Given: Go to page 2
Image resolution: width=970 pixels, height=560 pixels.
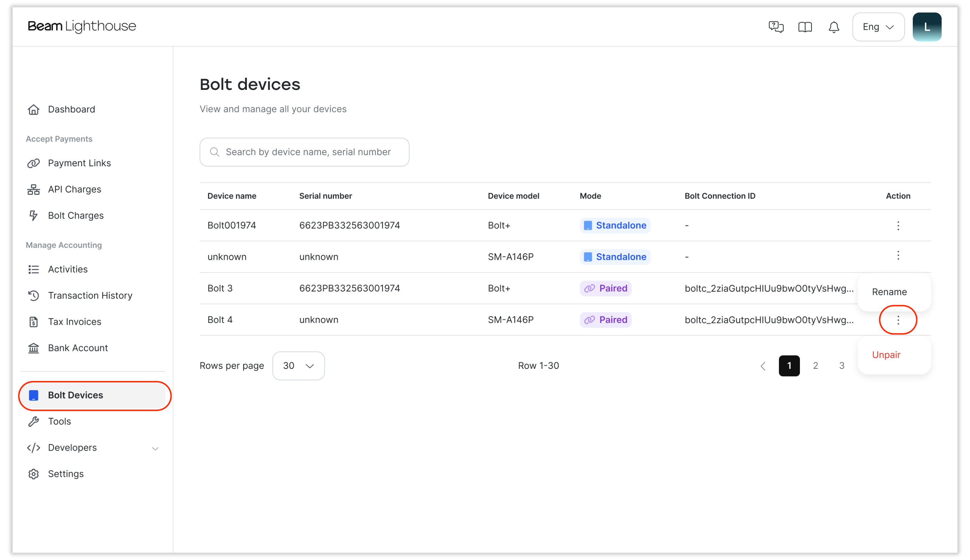Looking at the screenshot, I should (815, 366).
